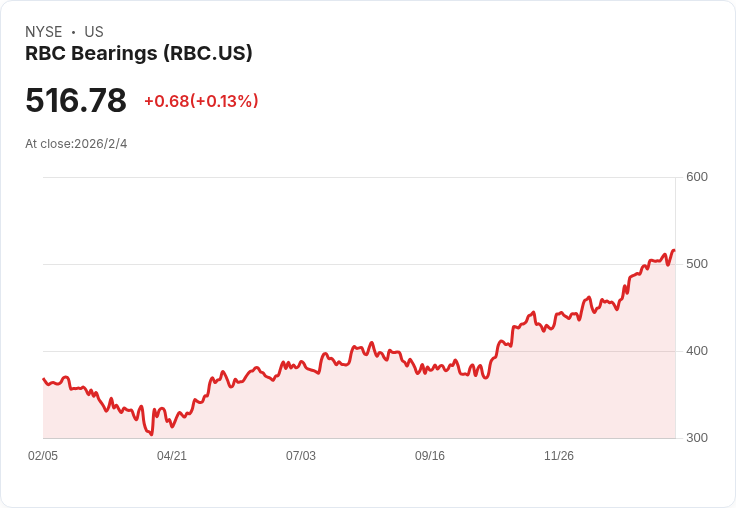
Task: Click the 600 y-axis label
Action: point(697,177)
